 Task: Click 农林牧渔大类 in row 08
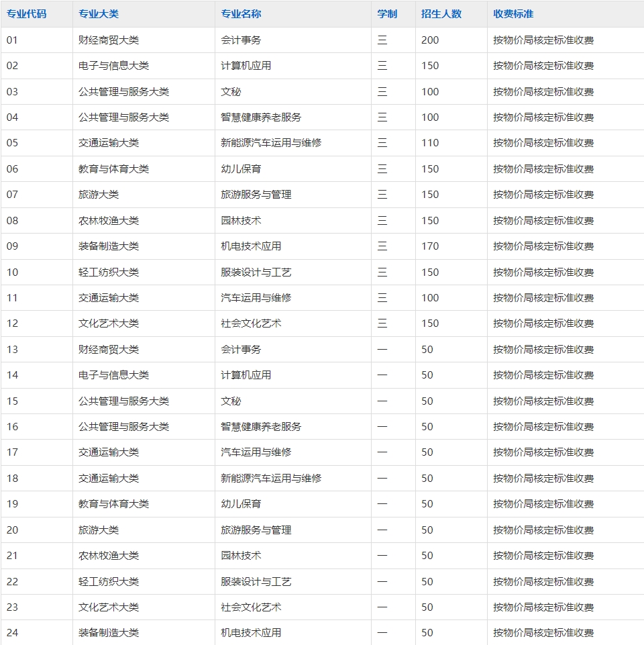[x=109, y=221]
